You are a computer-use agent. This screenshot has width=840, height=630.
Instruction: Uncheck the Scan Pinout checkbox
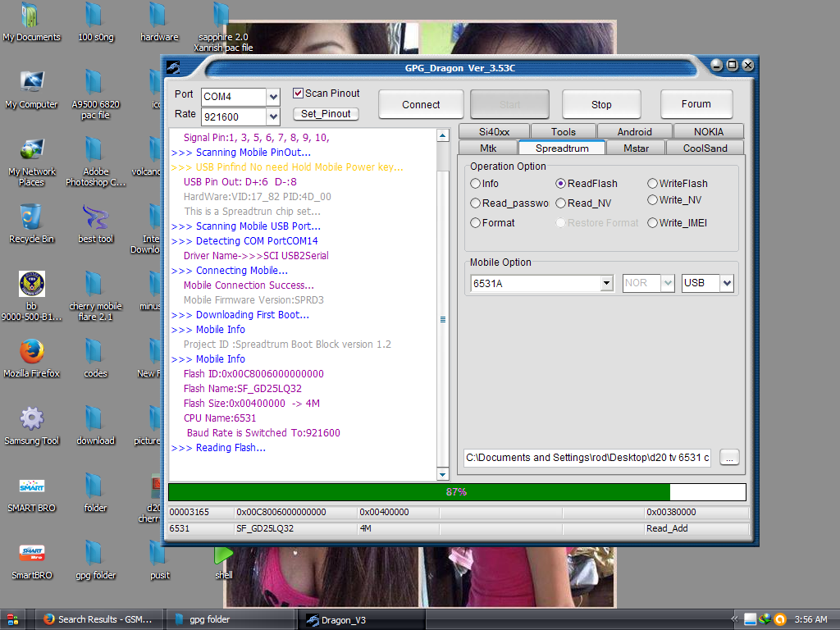[x=299, y=94]
